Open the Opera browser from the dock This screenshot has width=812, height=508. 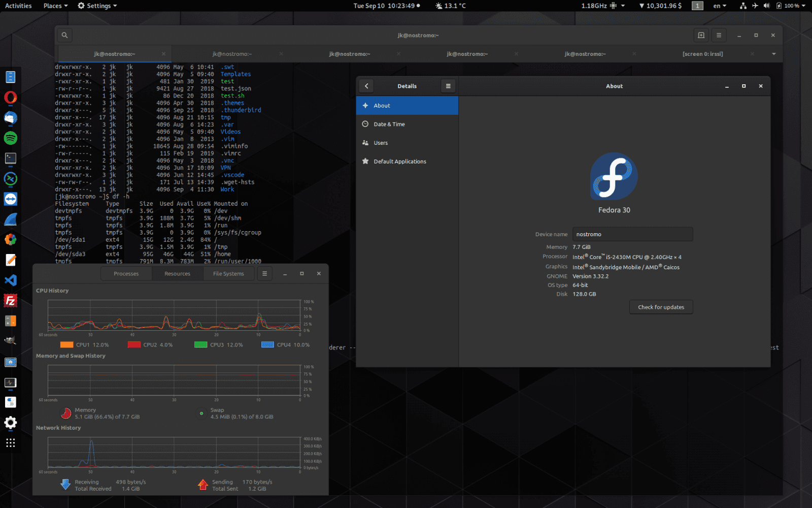click(x=10, y=97)
